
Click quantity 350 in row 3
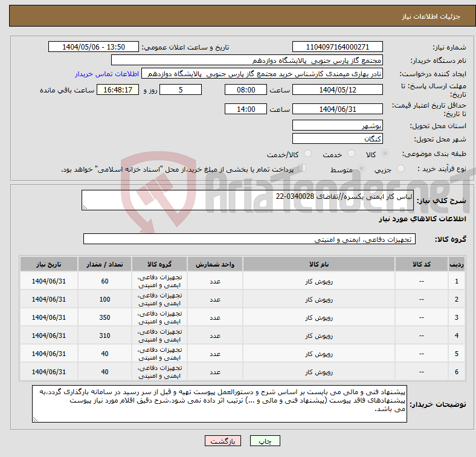[x=105, y=317]
